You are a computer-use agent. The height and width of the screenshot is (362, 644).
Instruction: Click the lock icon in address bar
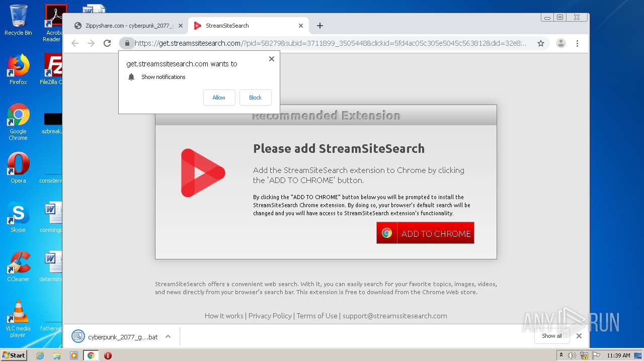pyautogui.click(x=127, y=43)
